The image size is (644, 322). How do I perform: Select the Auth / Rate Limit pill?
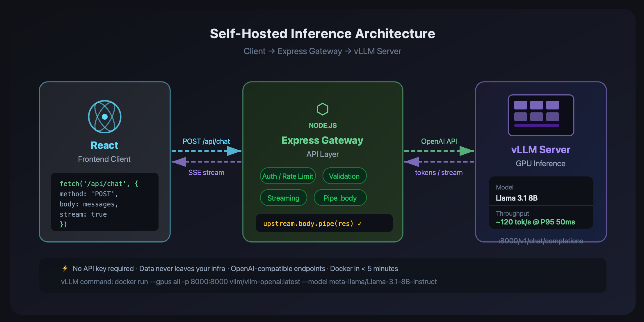coord(288,176)
